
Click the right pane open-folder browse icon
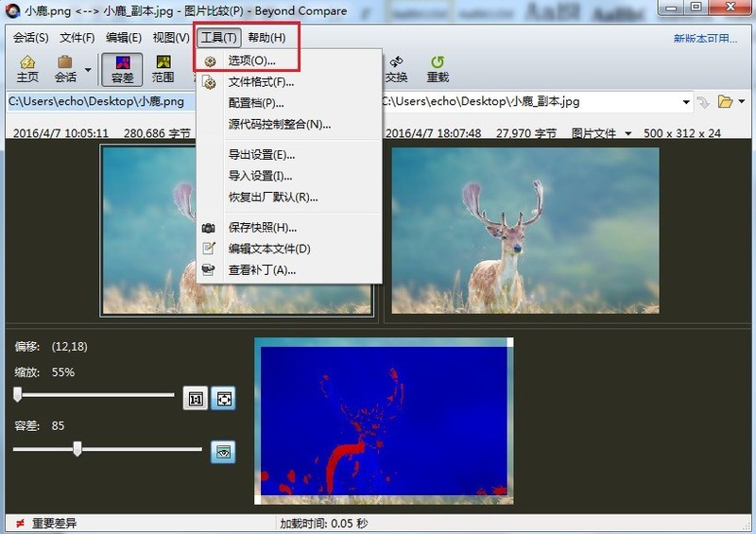pyautogui.click(x=725, y=101)
